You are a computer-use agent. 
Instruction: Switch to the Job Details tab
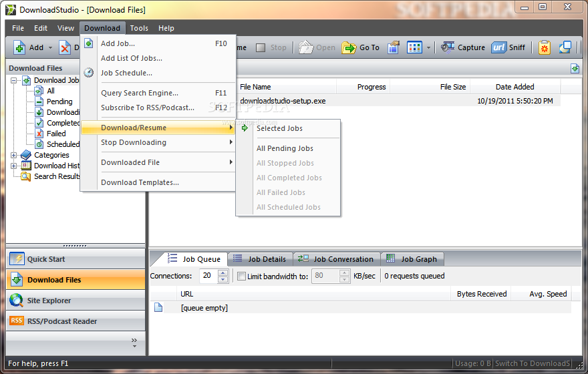tap(259, 259)
